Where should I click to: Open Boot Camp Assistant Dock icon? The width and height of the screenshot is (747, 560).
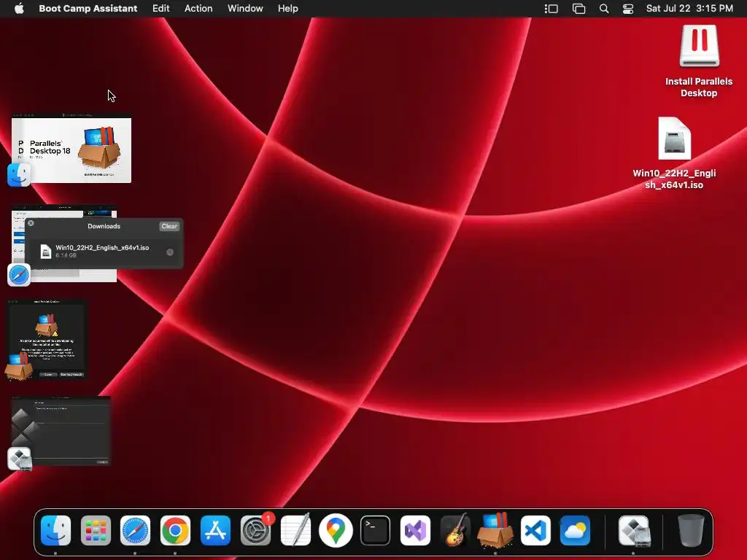(x=634, y=530)
